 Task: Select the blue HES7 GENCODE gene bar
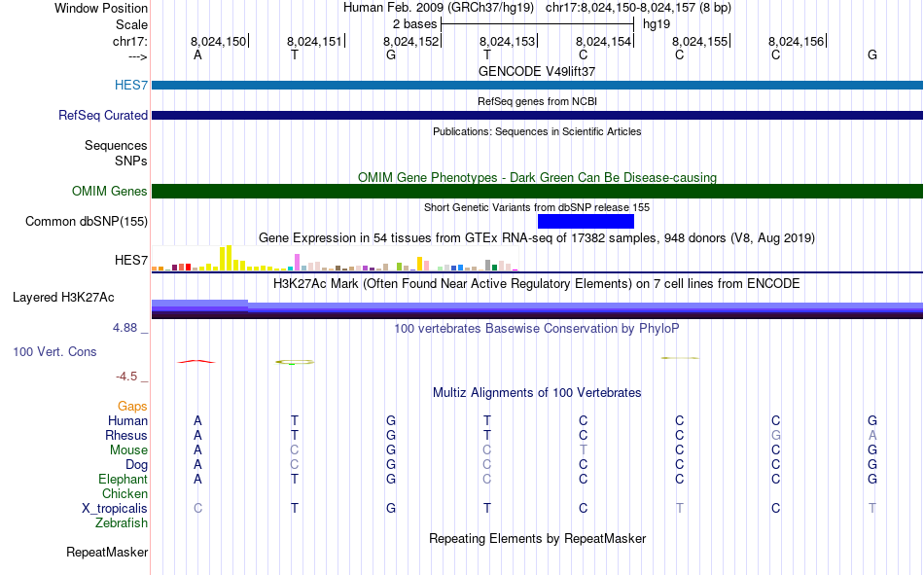pos(537,85)
